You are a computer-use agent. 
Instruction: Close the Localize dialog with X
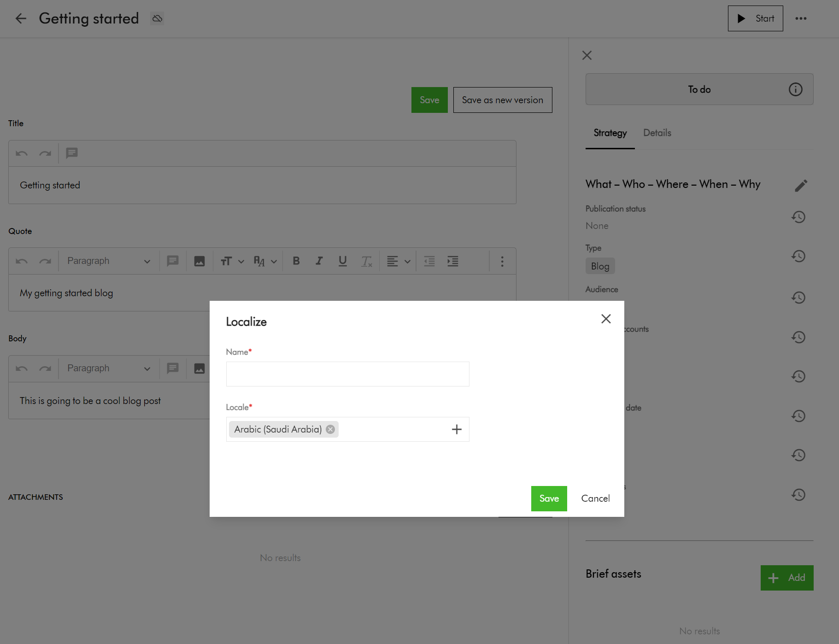[606, 319]
